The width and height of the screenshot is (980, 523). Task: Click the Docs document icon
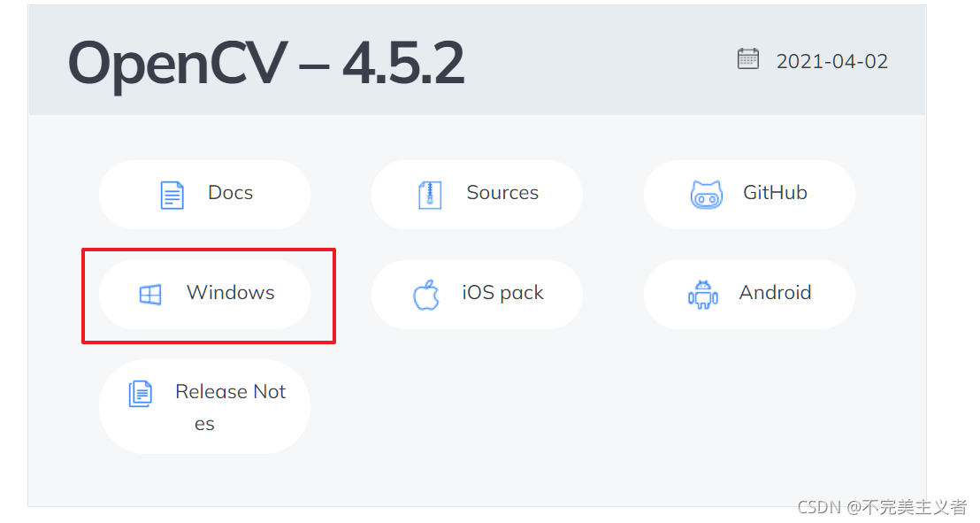[172, 196]
